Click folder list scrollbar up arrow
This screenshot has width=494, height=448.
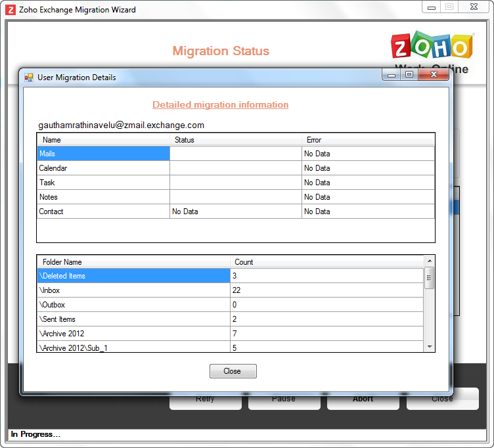pyautogui.click(x=430, y=261)
